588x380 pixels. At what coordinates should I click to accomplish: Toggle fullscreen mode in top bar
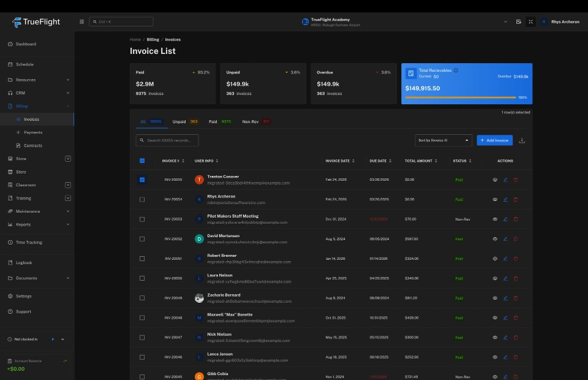tap(530, 21)
